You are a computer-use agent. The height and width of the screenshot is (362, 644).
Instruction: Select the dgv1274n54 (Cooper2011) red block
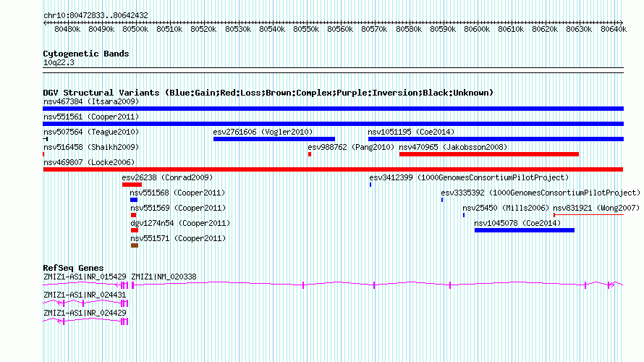point(135,230)
